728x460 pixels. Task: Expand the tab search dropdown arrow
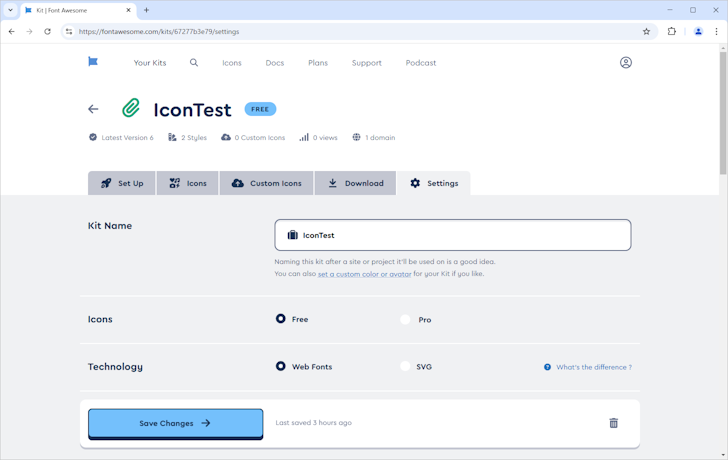(x=10, y=10)
